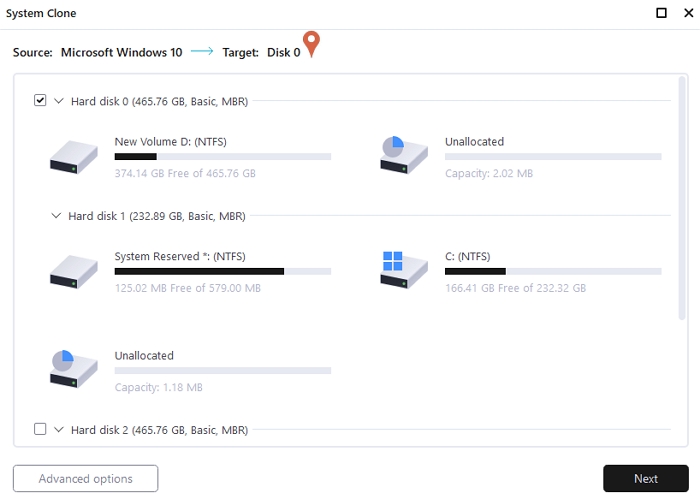Click the Unallocated label under Hard disk 0
Screen dimensions: 700x499
(474, 142)
